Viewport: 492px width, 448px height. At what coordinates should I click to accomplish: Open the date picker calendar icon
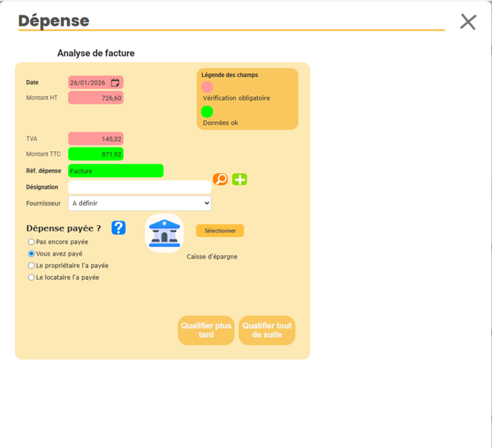click(x=115, y=83)
